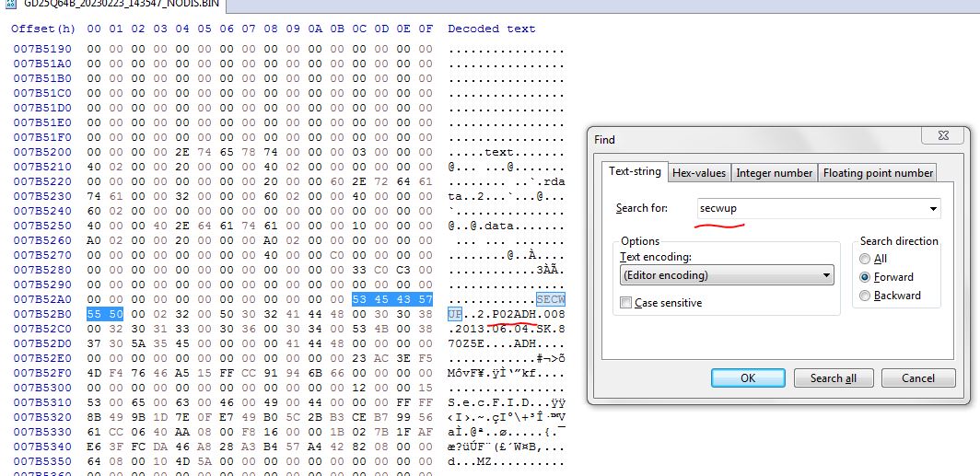Viewport: 980px width, 476px height.
Task: Click offset row 007B5310
Action: click(x=42, y=402)
